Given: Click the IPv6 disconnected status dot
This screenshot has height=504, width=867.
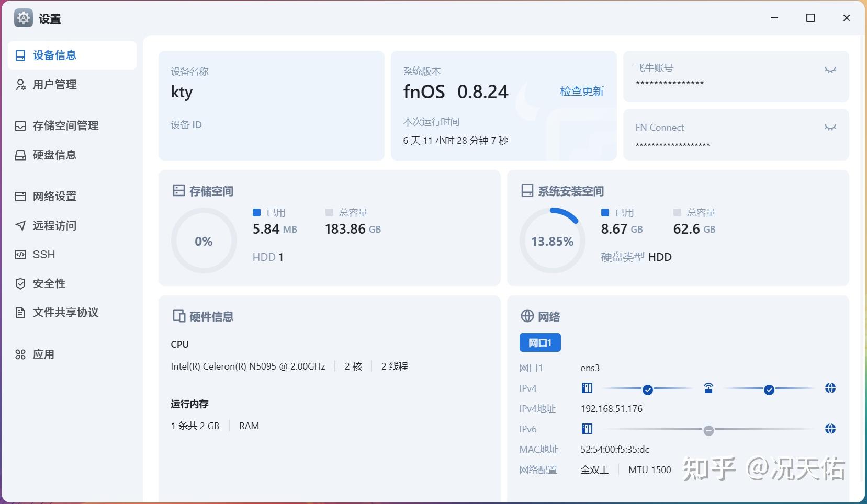Looking at the screenshot, I should tap(709, 430).
